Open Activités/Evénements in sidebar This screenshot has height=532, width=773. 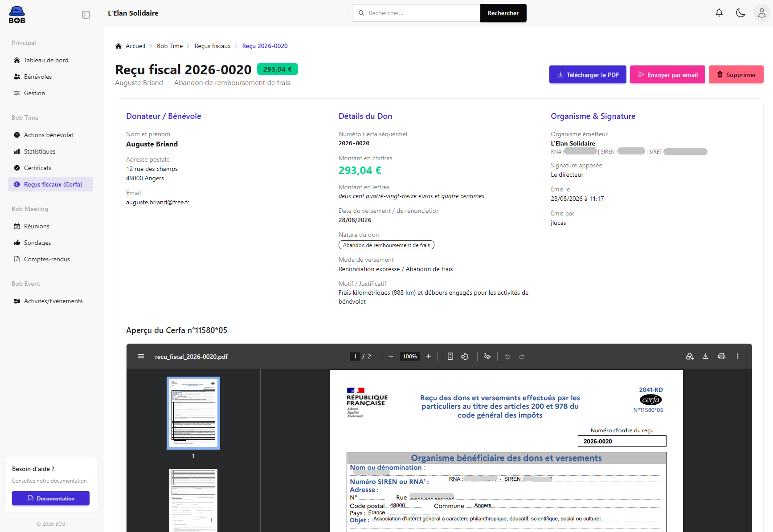point(50,301)
